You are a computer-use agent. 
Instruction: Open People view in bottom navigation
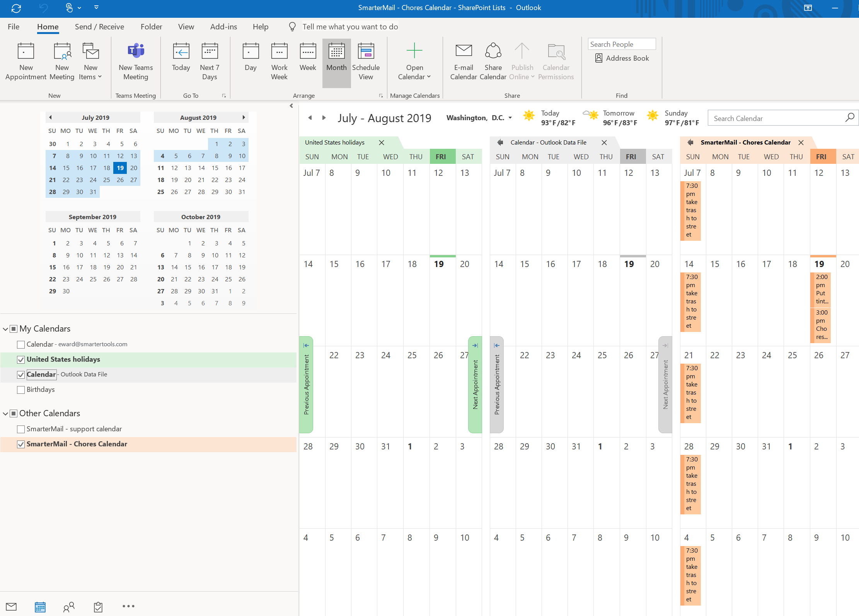coord(69,607)
